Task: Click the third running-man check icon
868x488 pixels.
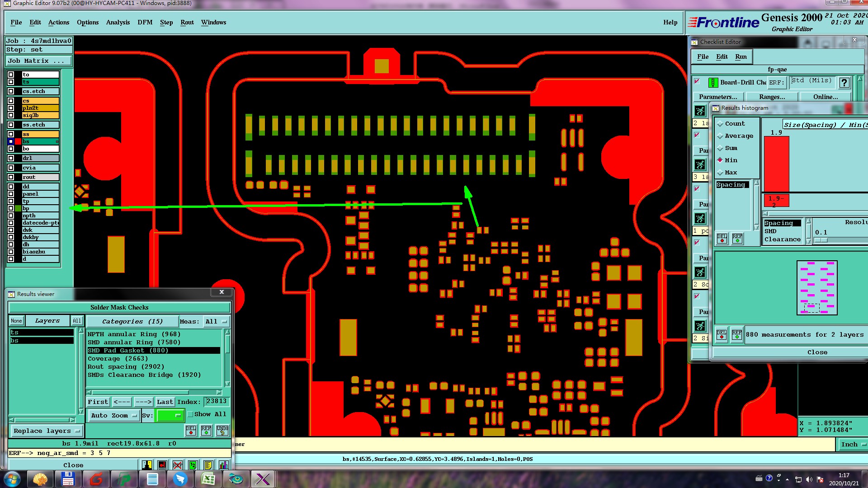Action: pos(700,219)
